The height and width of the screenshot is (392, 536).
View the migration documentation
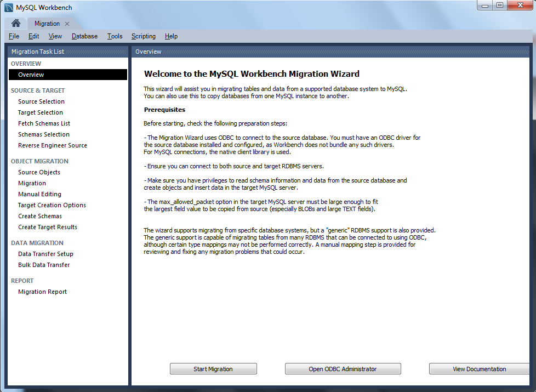coord(479,369)
